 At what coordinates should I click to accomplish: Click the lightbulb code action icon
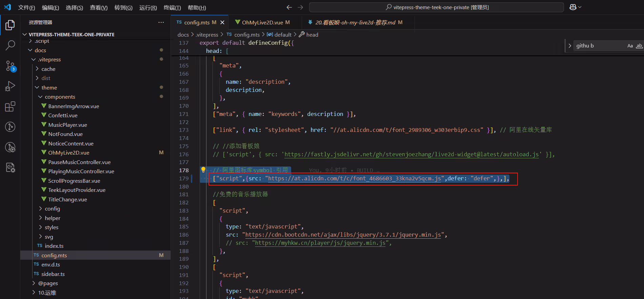tap(203, 170)
